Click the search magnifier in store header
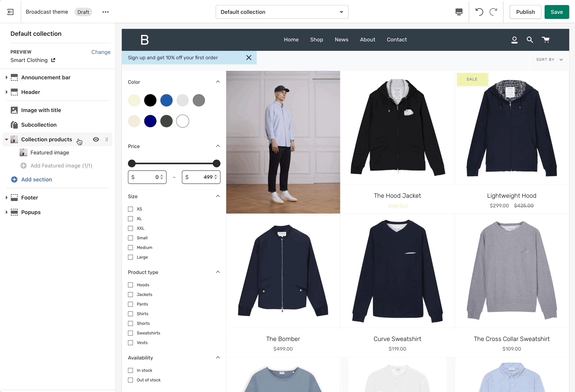The width and height of the screenshot is (575, 392). 530,40
